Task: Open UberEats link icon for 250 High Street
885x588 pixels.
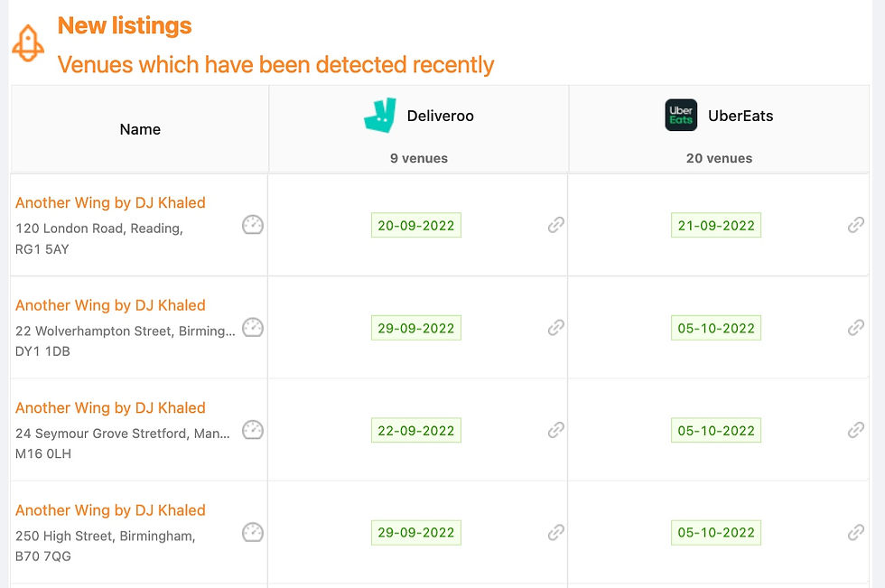Action: click(856, 532)
